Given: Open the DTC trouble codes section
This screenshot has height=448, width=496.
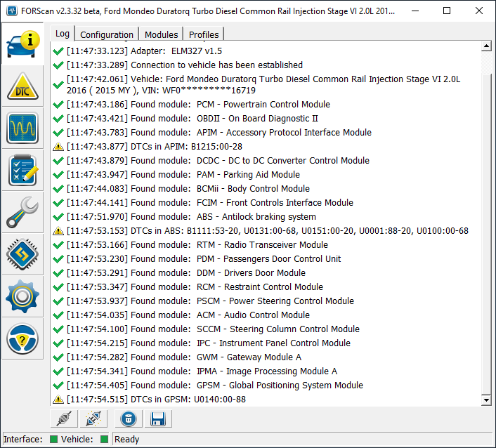Looking at the screenshot, I should [22, 86].
